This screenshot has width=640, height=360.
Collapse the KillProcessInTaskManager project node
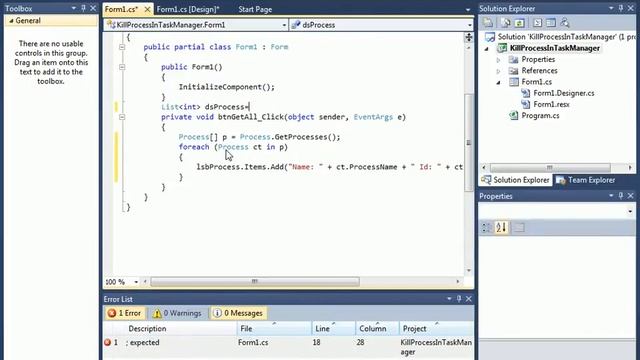[x=487, y=49]
